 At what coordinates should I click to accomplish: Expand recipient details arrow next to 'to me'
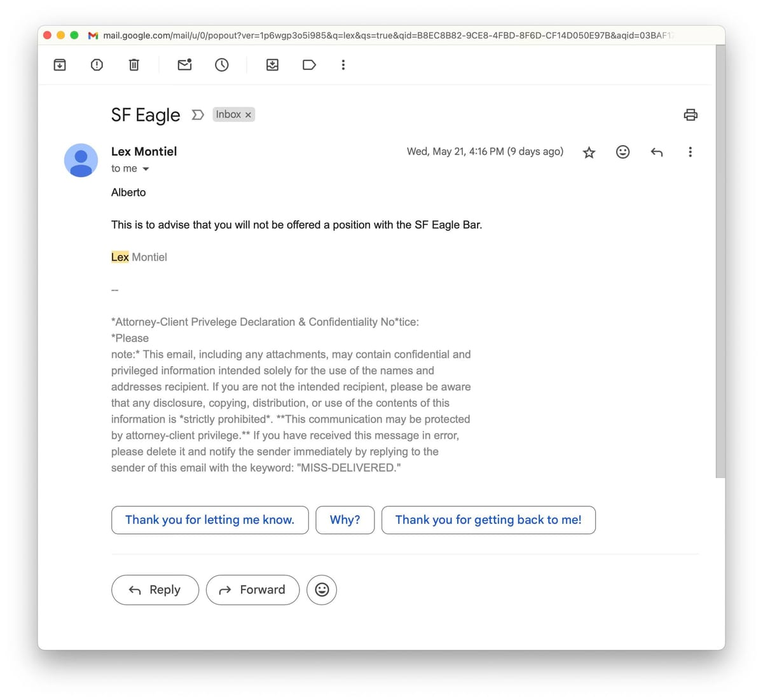coord(146,169)
